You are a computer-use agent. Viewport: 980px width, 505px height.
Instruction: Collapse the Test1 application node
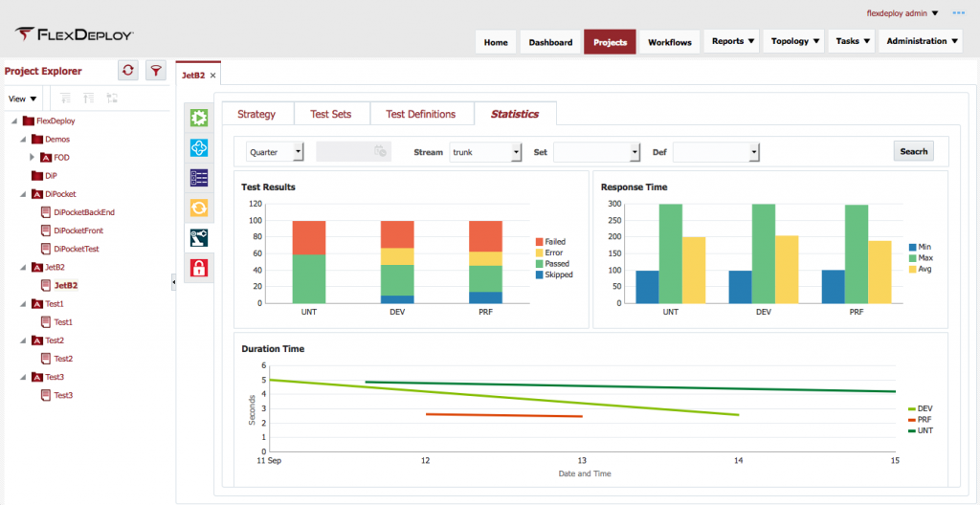pos(24,304)
